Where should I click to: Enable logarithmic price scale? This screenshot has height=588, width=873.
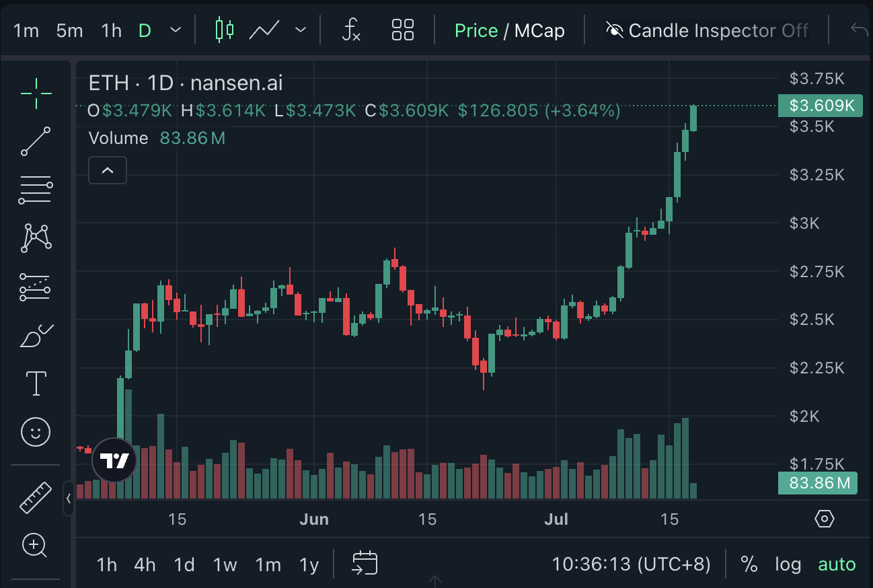pos(788,564)
